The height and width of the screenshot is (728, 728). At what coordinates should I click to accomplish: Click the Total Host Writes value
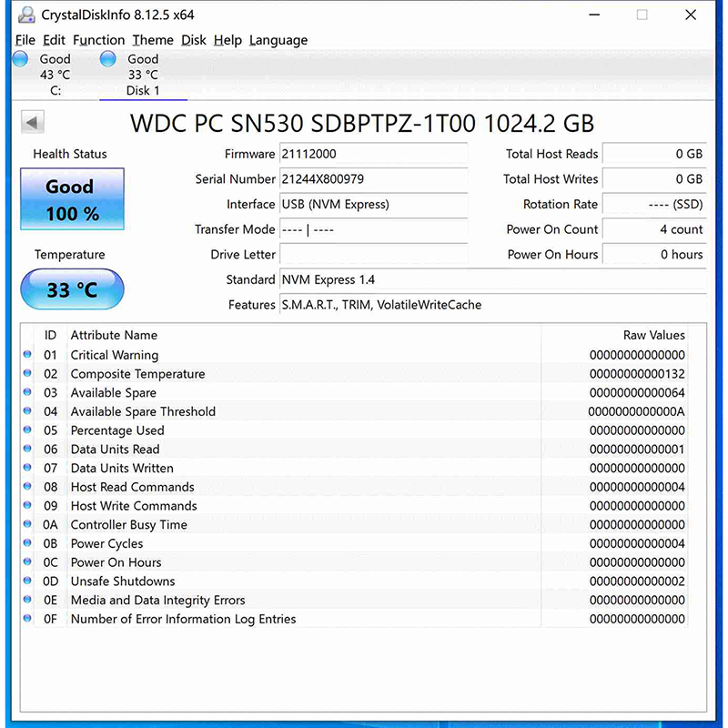click(x=654, y=178)
